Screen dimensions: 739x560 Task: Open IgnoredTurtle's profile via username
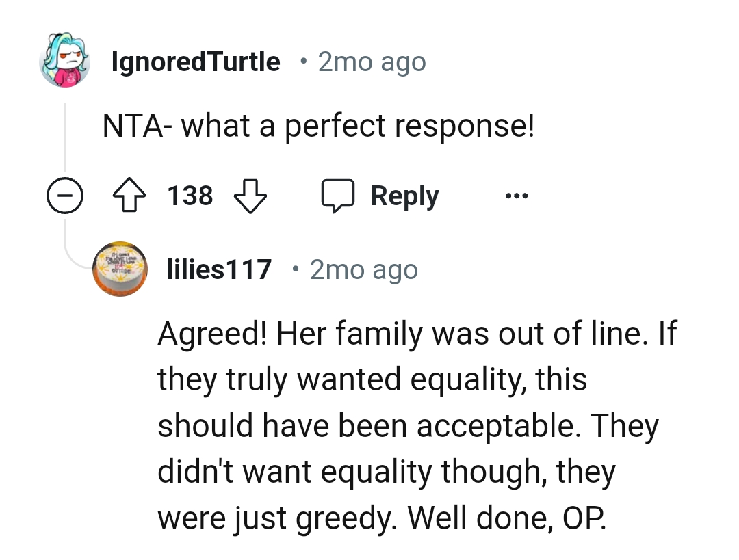point(195,61)
